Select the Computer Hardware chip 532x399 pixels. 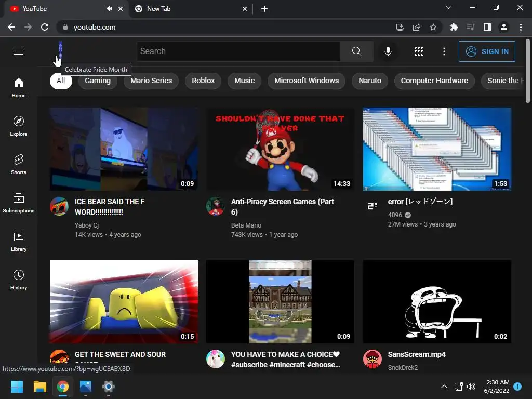[x=434, y=81]
